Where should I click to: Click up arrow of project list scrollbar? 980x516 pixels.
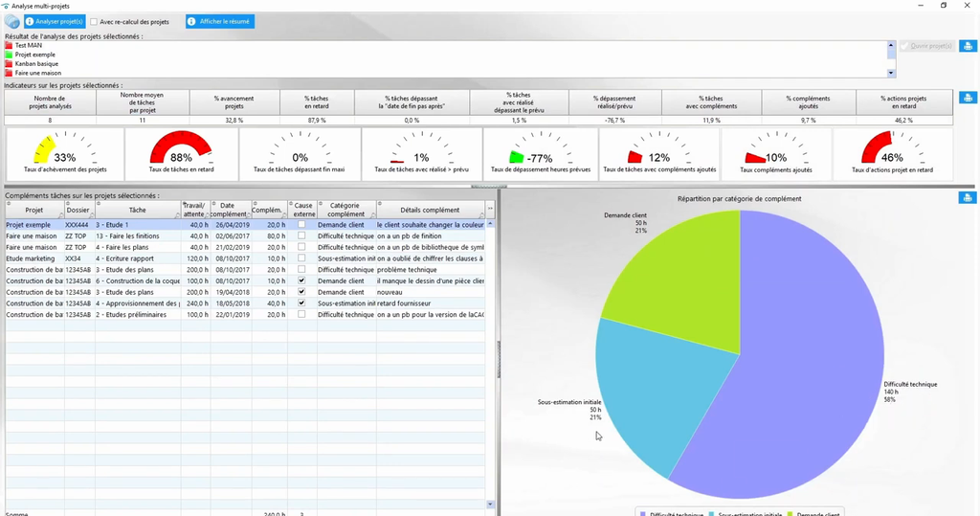point(891,46)
